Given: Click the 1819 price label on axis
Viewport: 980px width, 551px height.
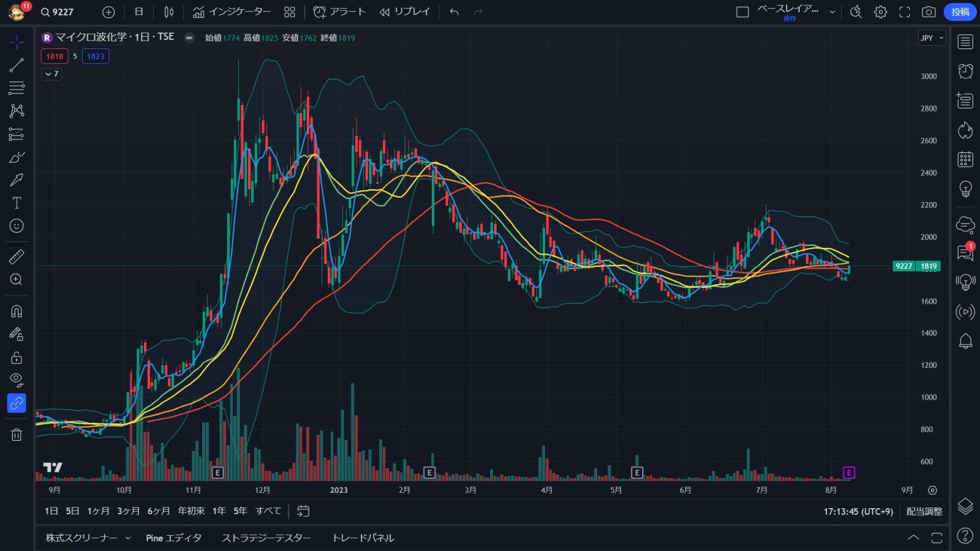Looking at the screenshot, I should [929, 266].
